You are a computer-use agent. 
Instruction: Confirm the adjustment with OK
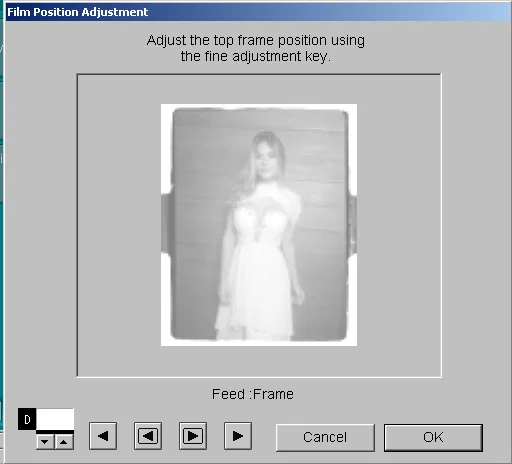[433, 437]
